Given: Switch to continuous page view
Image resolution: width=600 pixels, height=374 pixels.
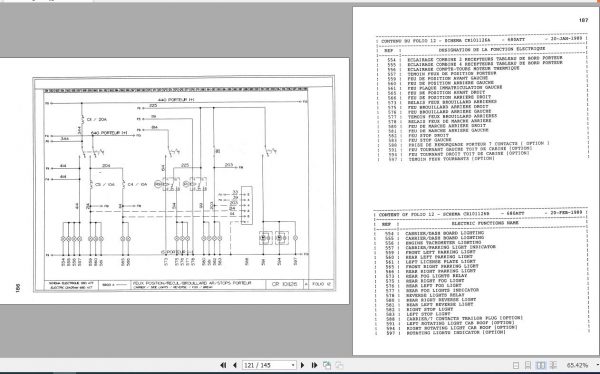Looking at the screenshot, I should point(528,365).
